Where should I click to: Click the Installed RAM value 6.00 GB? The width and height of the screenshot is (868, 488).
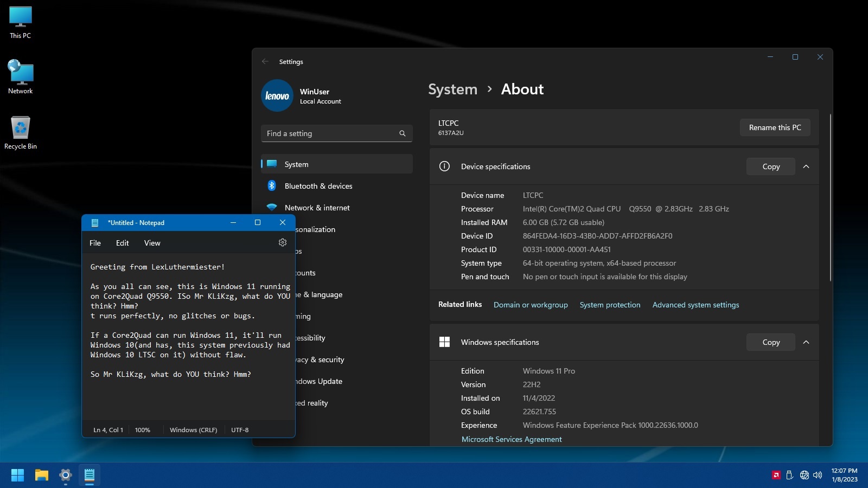563,222
